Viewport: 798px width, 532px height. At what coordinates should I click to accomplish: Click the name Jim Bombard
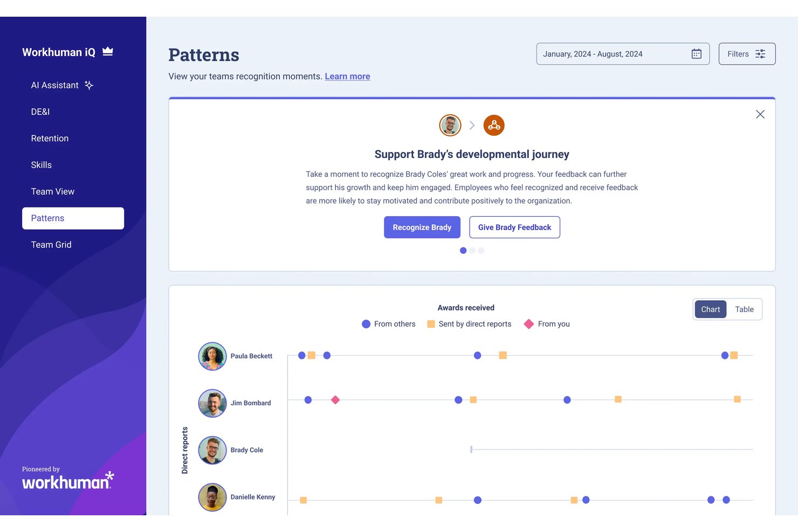[x=251, y=403]
